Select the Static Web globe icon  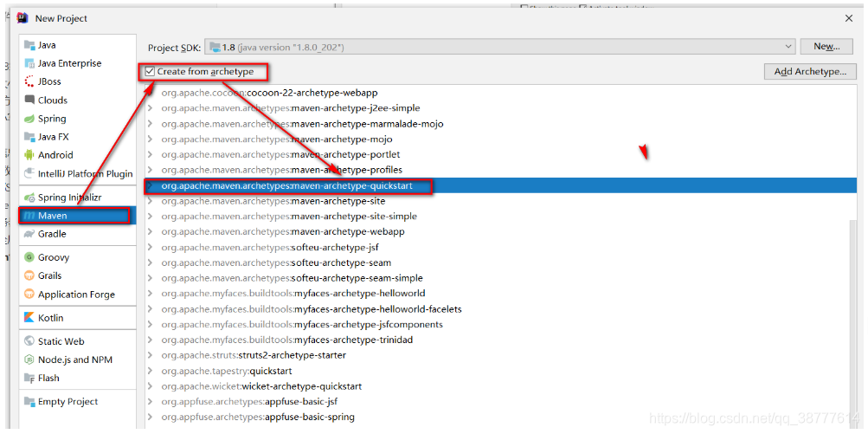(x=29, y=341)
